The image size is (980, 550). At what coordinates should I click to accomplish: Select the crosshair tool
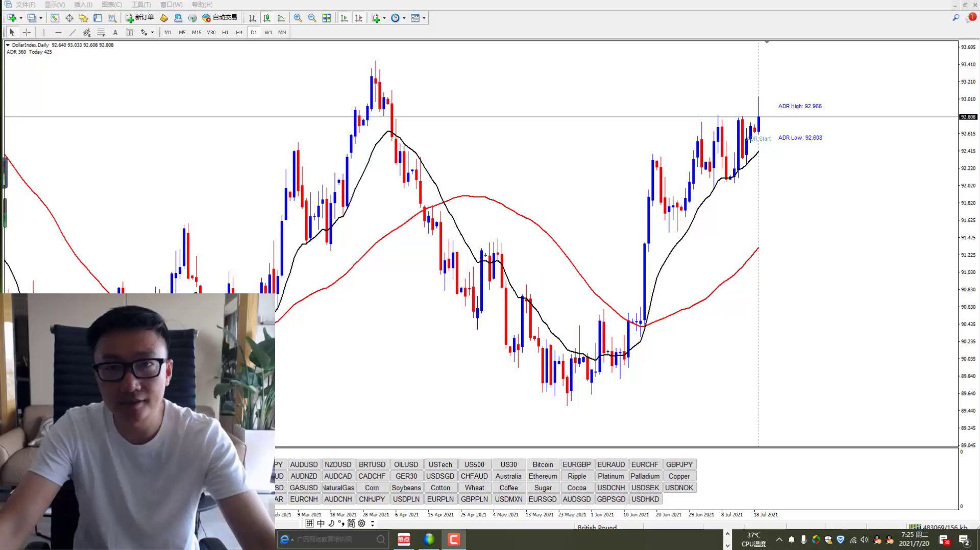pyautogui.click(x=27, y=32)
